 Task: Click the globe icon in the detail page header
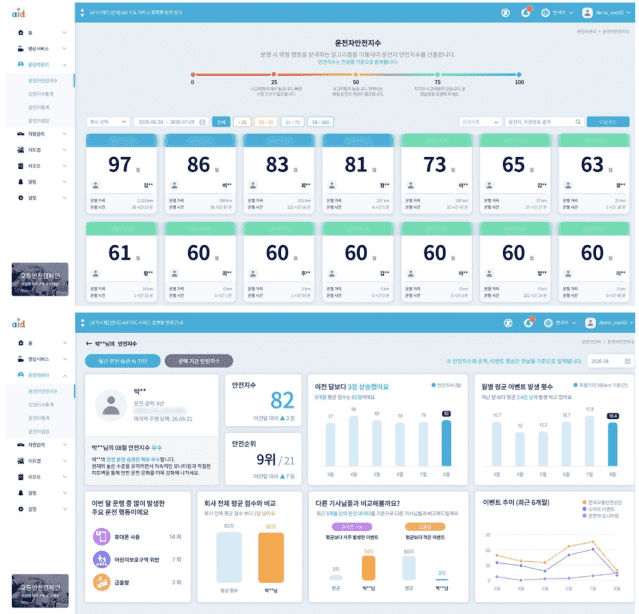point(548,323)
